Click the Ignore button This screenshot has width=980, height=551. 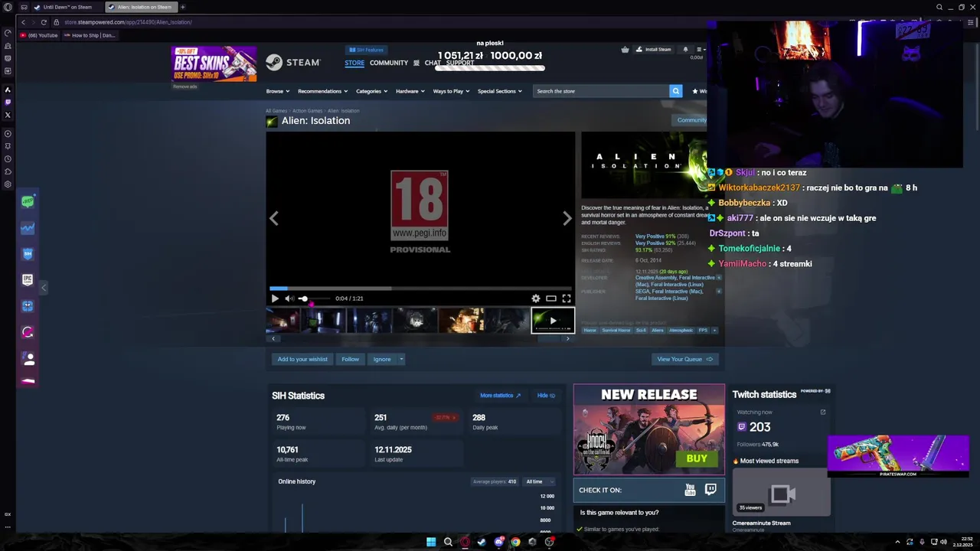point(382,359)
